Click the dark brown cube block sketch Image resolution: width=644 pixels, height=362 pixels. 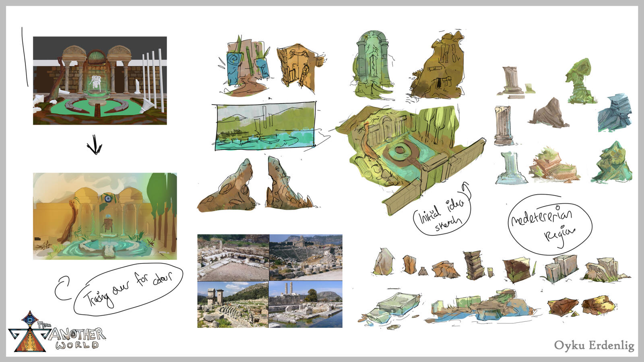[518, 270]
